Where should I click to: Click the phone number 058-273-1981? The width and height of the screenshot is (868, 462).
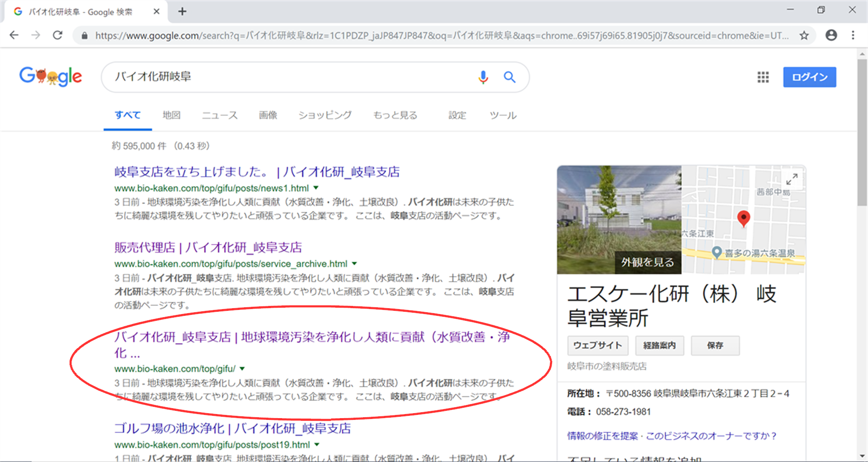tap(623, 412)
